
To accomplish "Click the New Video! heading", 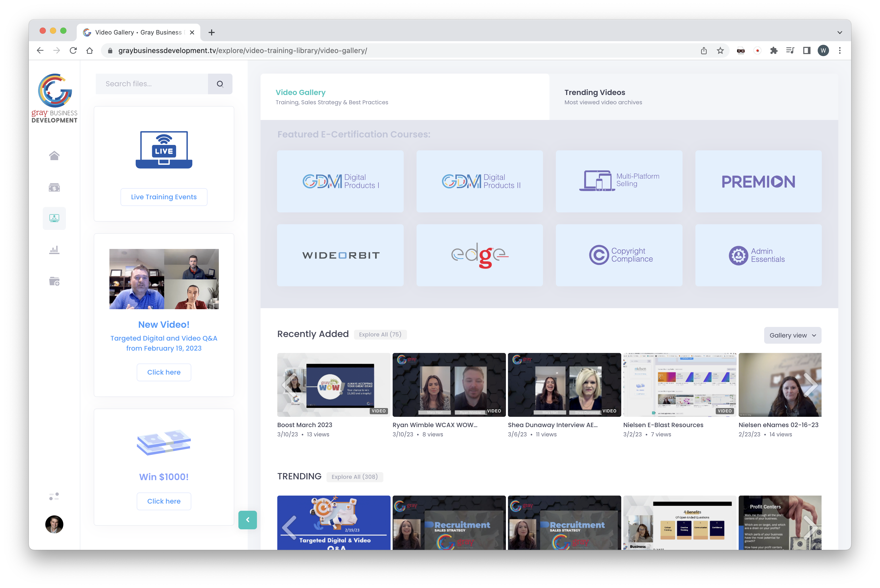I will [x=164, y=325].
